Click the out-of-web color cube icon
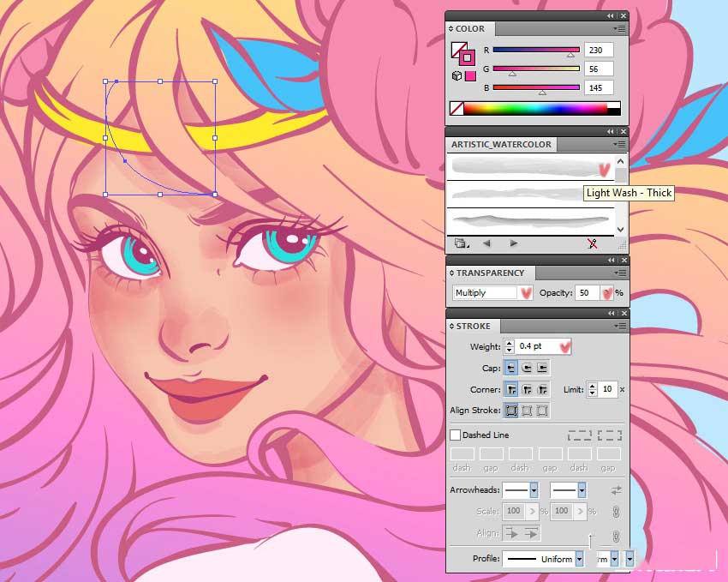This screenshot has height=582, width=728. (x=456, y=75)
